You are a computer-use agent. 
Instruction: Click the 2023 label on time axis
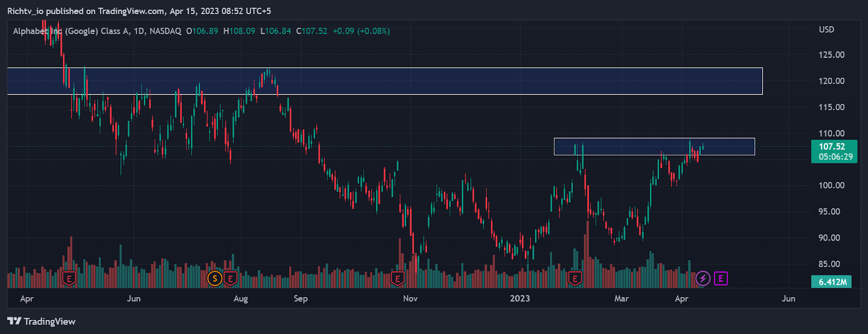[x=520, y=298]
